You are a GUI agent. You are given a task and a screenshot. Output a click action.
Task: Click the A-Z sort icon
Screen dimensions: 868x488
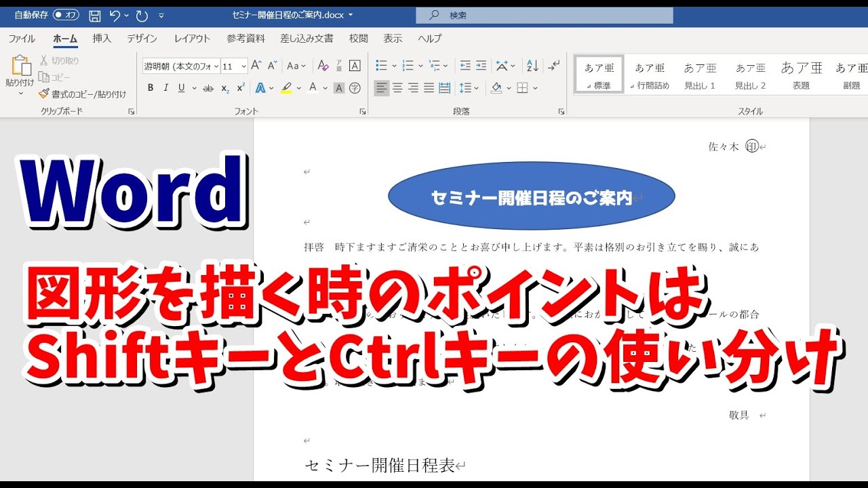click(x=532, y=66)
